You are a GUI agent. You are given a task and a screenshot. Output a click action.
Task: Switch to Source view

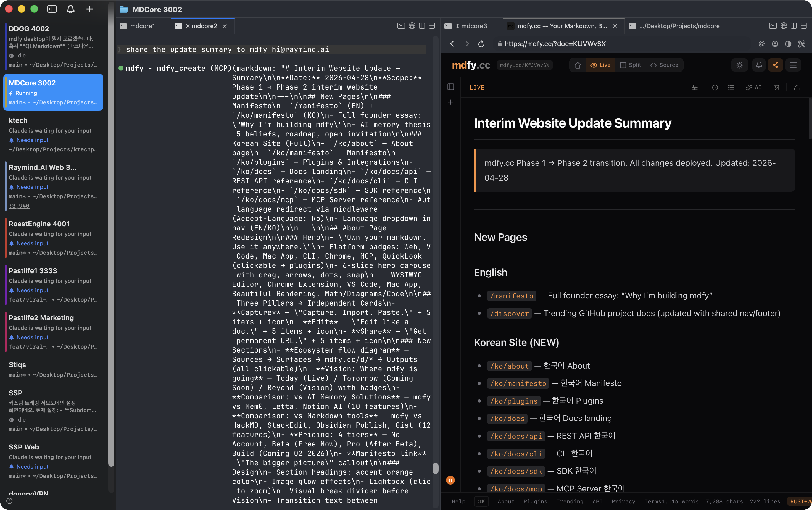tap(664, 65)
